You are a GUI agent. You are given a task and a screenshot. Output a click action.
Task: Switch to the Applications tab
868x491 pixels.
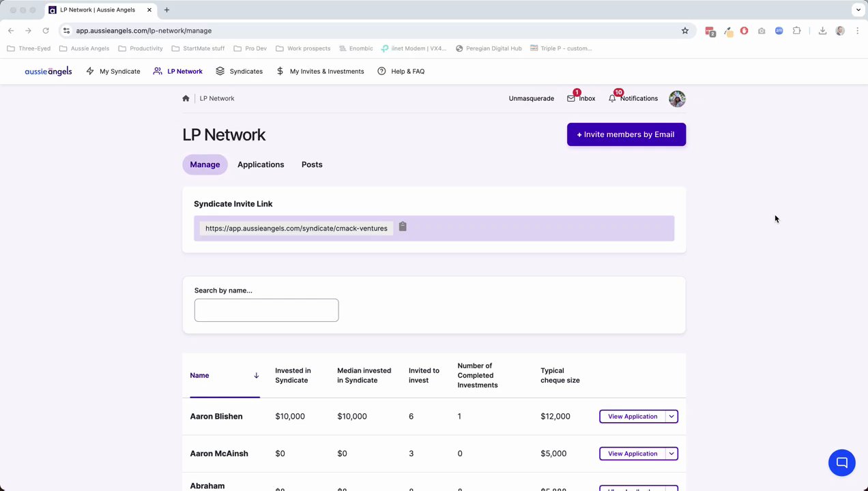tap(261, 164)
